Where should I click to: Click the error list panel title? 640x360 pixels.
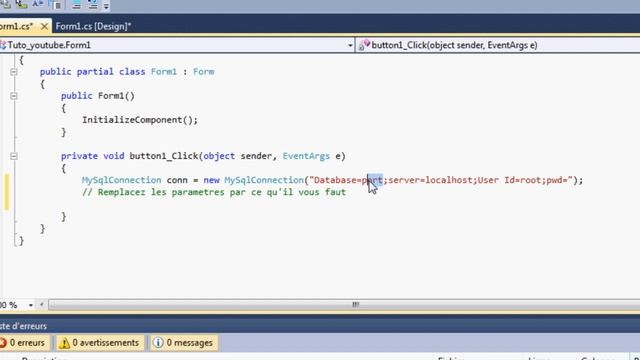(x=23, y=326)
